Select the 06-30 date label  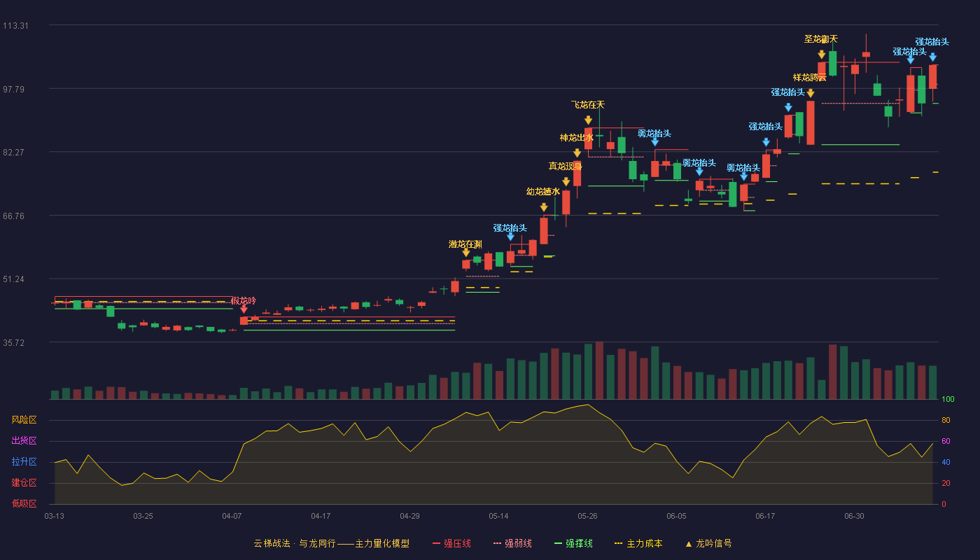(x=855, y=516)
